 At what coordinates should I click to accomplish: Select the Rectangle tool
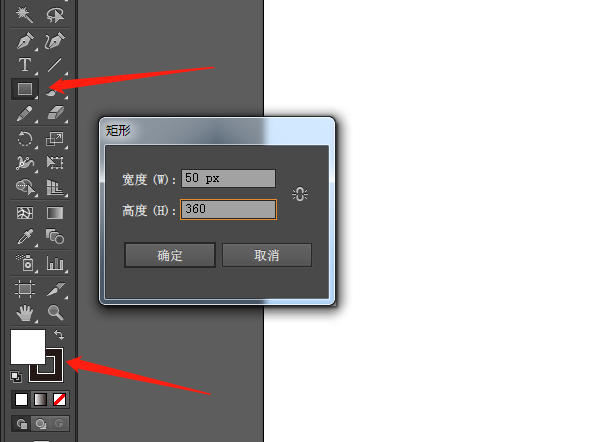coord(25,89)
